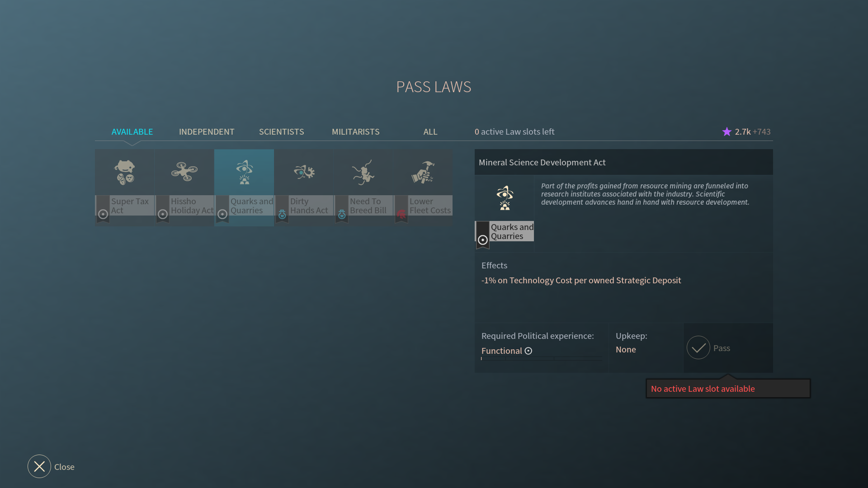Viewport: 868px width, 488px height.
Task: Open the Militarists laws tab
Action: (x=356, y=131)
